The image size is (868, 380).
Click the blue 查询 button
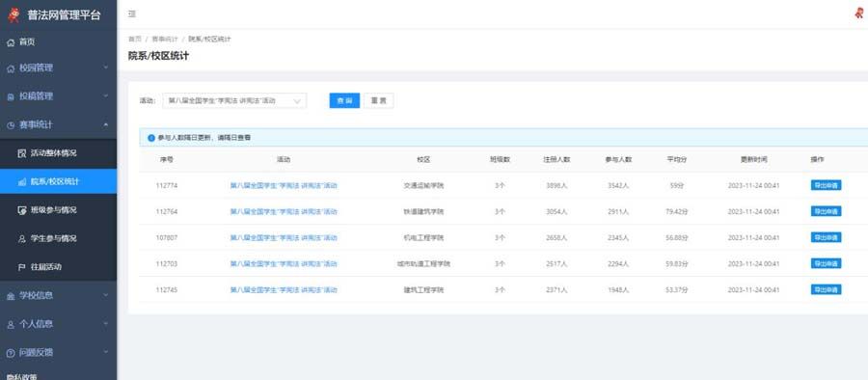[344, 101]
